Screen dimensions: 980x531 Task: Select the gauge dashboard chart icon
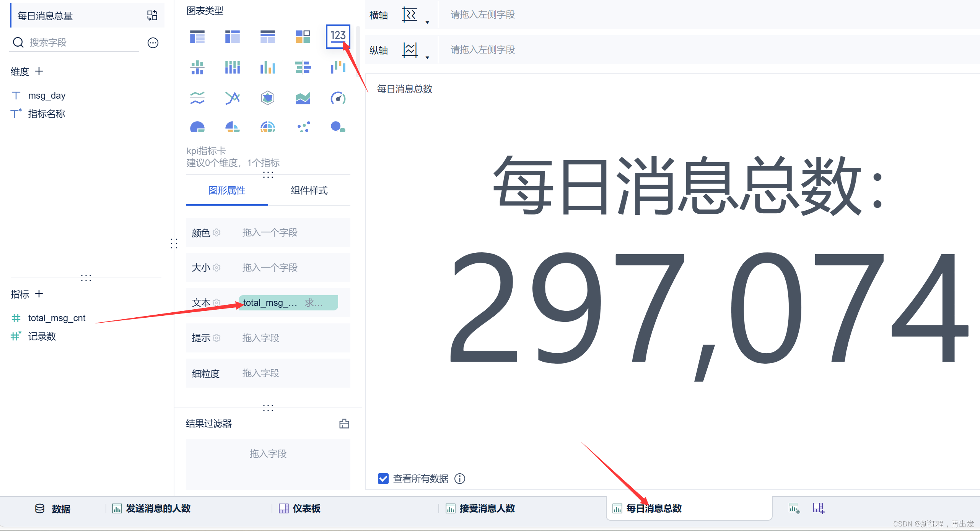(338, 98)
